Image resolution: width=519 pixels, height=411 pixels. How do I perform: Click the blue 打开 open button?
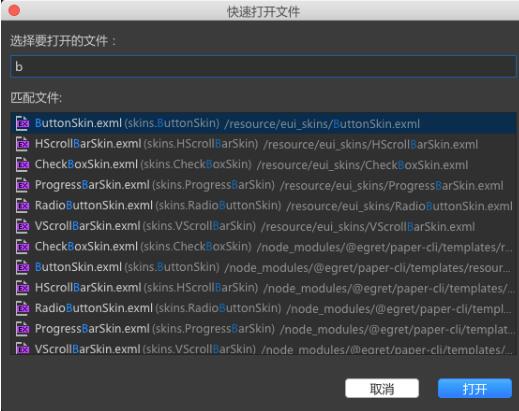[x=475, y=388]
